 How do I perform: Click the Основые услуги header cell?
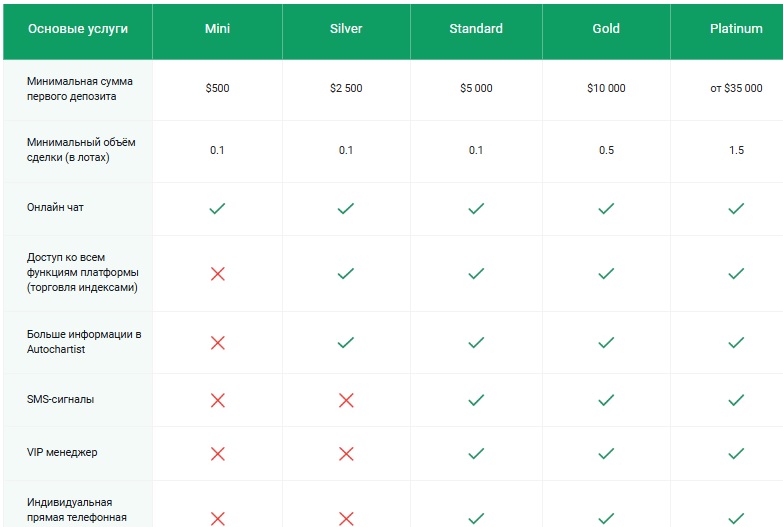[78, 29]
